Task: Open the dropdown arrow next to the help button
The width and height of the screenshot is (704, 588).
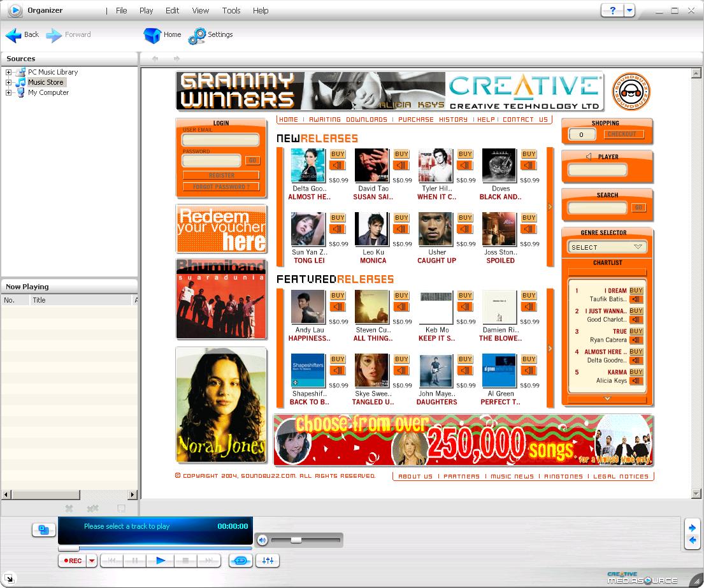Action: pyautogui.click(x=629, y=10)
